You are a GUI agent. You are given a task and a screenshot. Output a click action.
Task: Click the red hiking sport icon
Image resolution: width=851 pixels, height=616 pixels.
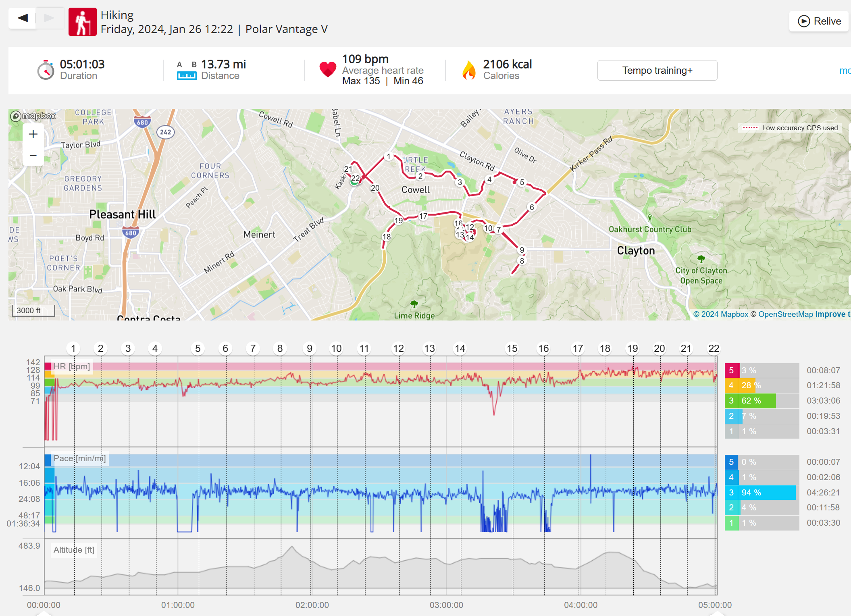[x=82, y=22]
